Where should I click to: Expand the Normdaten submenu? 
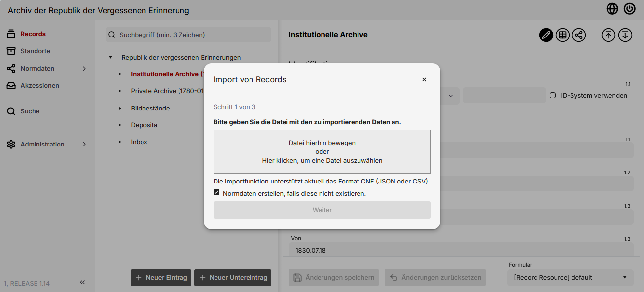[x=84, y=69]
